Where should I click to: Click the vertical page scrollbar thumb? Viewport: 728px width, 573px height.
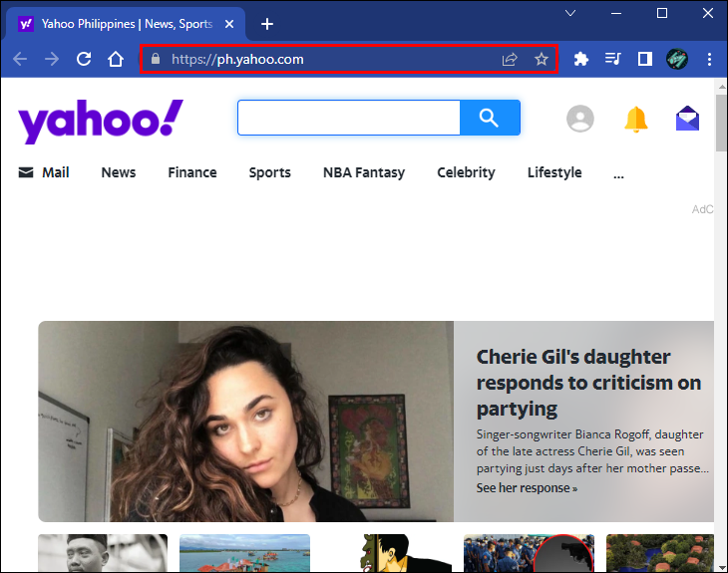(x=721, y=123)
